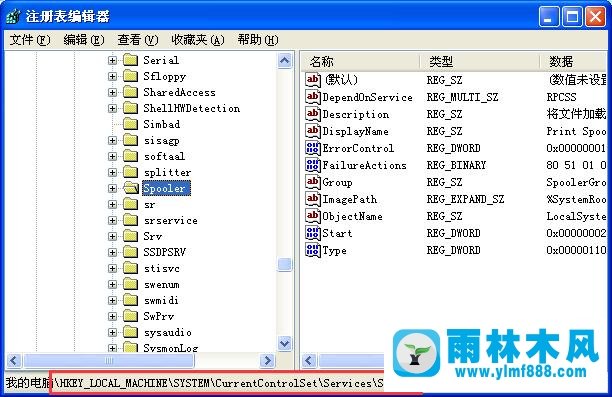Click the DependOnService value icon
The width and height of the screenshot is (612, 397).
point(313,97)
